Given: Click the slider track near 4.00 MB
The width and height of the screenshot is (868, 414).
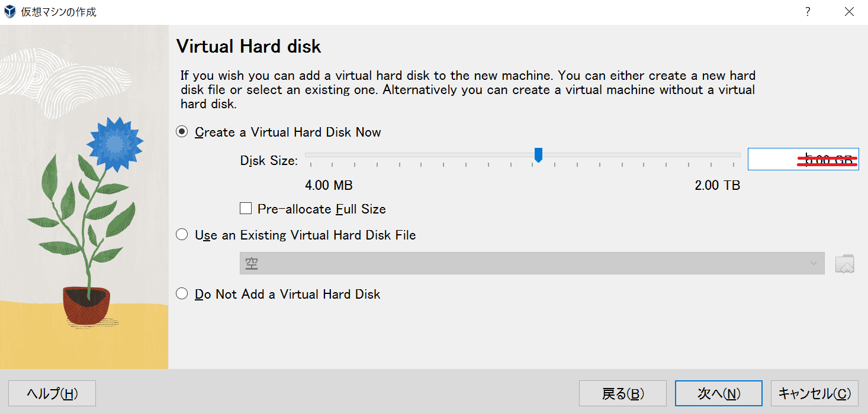Looking at the screenshot, I should pos(311,155).
